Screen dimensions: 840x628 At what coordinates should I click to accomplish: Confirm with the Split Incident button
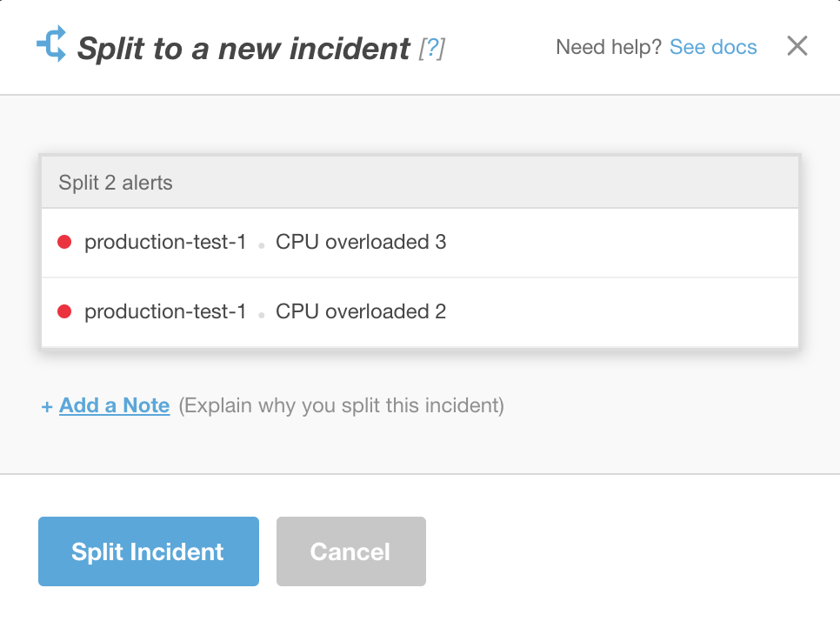click(148, 551)
